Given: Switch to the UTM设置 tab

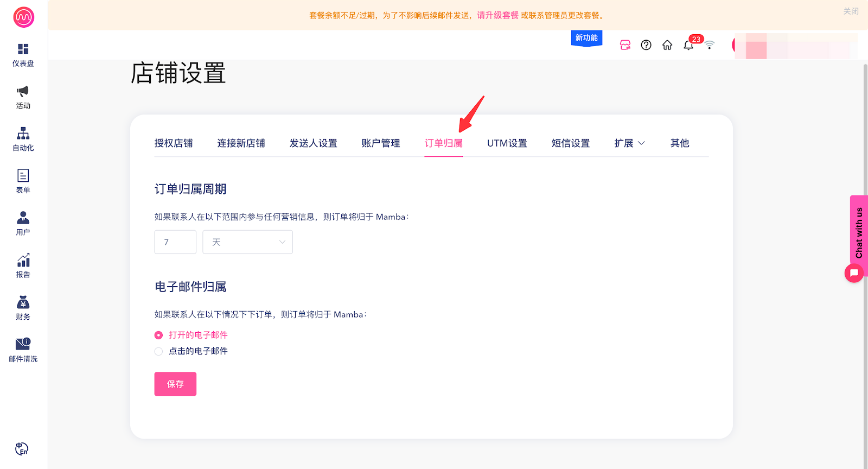Looking at the screenshot, I should click(507, 143).
